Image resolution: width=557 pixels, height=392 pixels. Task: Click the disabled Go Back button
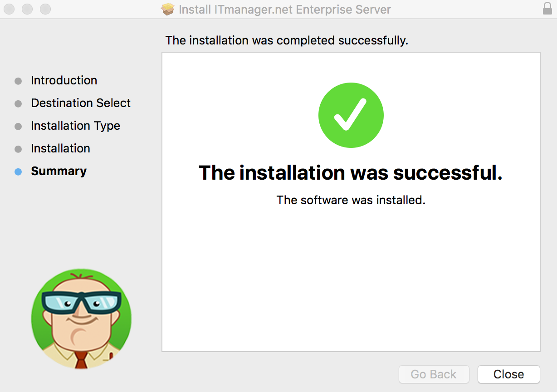tap(434, 374)
